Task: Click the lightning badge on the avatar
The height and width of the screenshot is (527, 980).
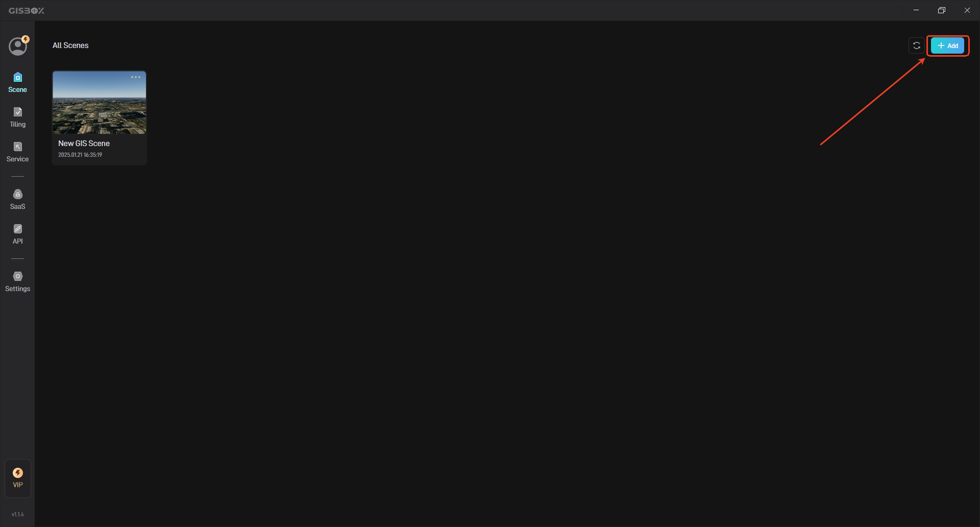Action: click(26, 39)
